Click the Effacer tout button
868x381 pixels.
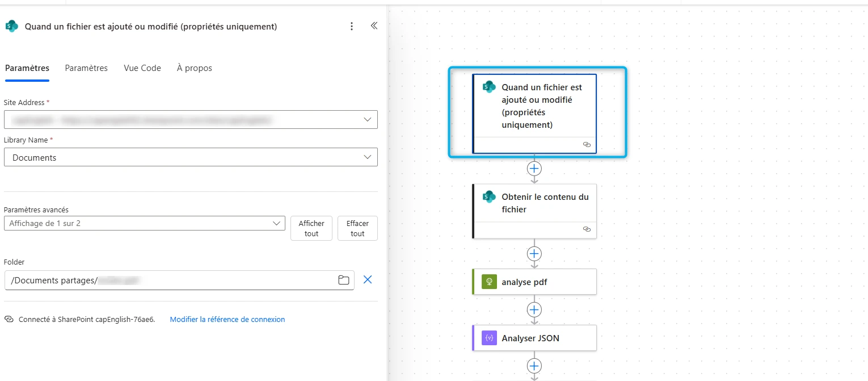(357, 228)
